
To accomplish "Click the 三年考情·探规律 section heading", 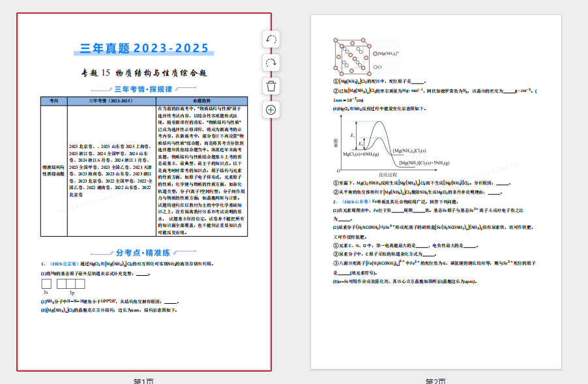I will pyautogui.click(x=143, y=89).
